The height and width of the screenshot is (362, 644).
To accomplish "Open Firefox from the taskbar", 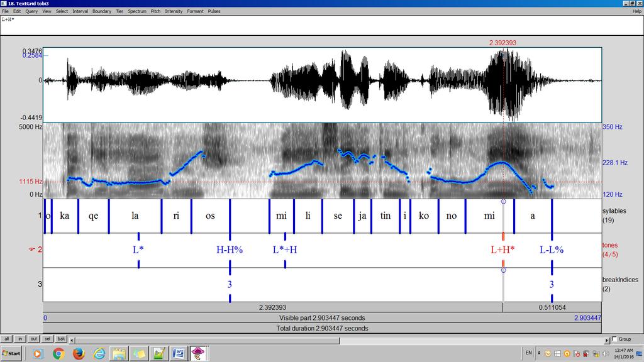I will click(79, 353).
